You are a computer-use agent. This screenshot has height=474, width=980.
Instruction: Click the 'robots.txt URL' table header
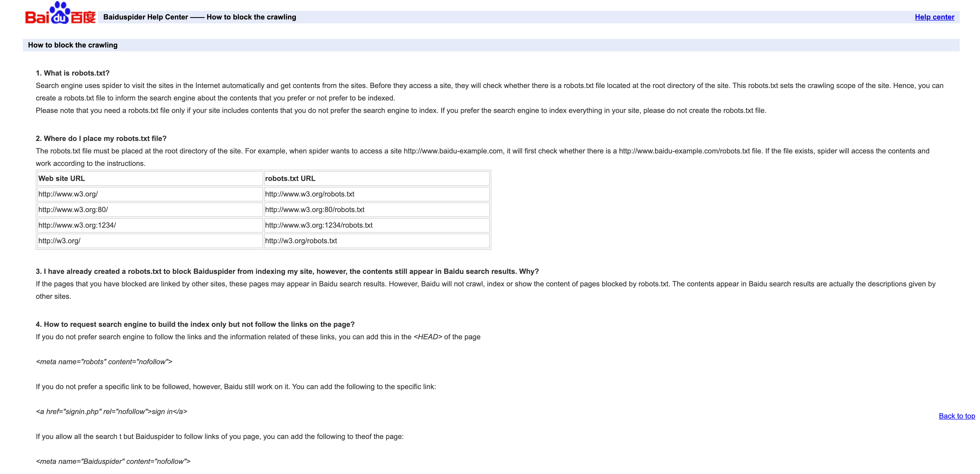pos(290,178)
